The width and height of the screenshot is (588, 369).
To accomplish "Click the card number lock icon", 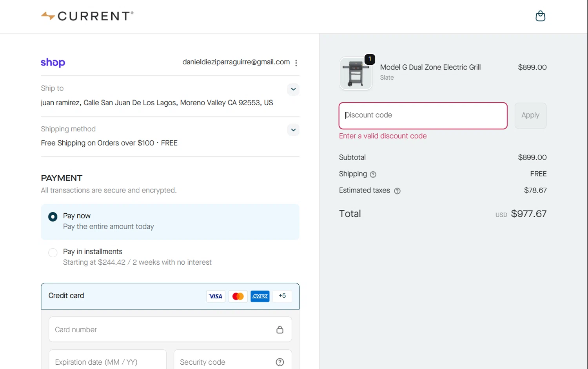I will click(x=280, y=330).
